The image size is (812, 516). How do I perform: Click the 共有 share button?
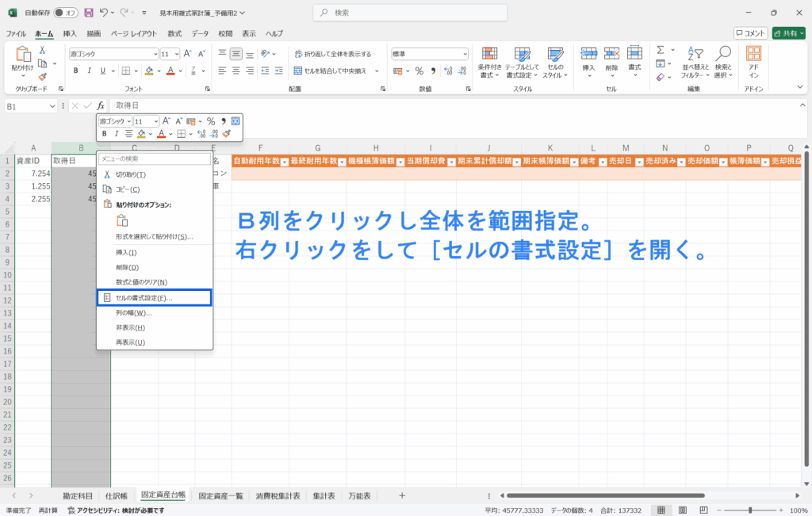[x=789, y=33]
